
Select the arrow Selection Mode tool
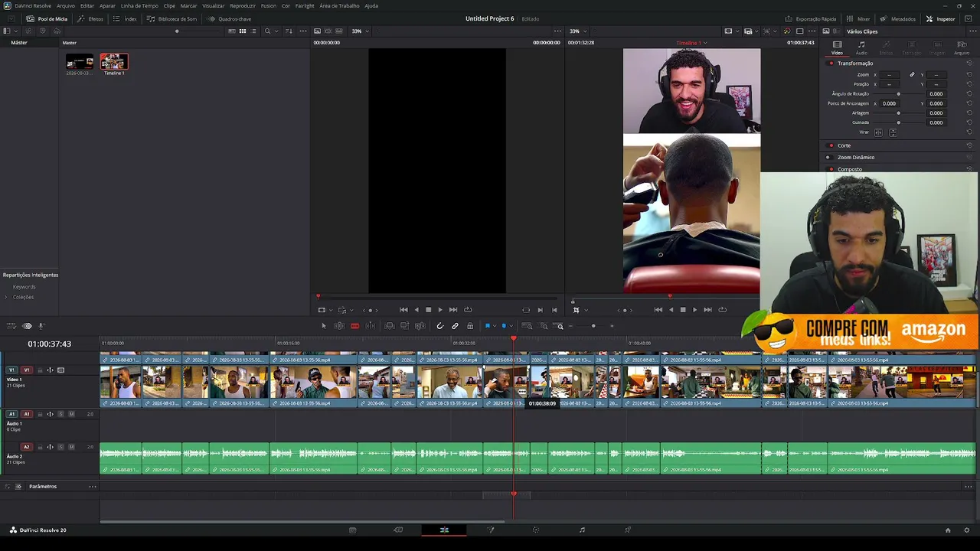(323, 326)
